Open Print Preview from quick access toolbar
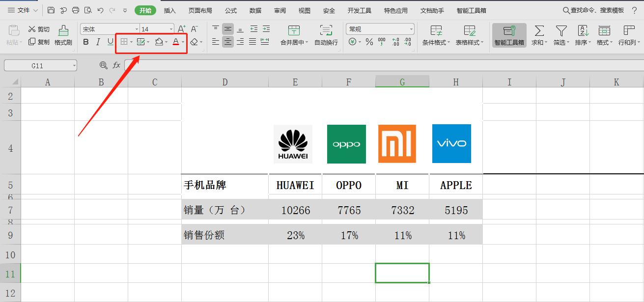This screenshot has width=644, height=302. [88, 10]
